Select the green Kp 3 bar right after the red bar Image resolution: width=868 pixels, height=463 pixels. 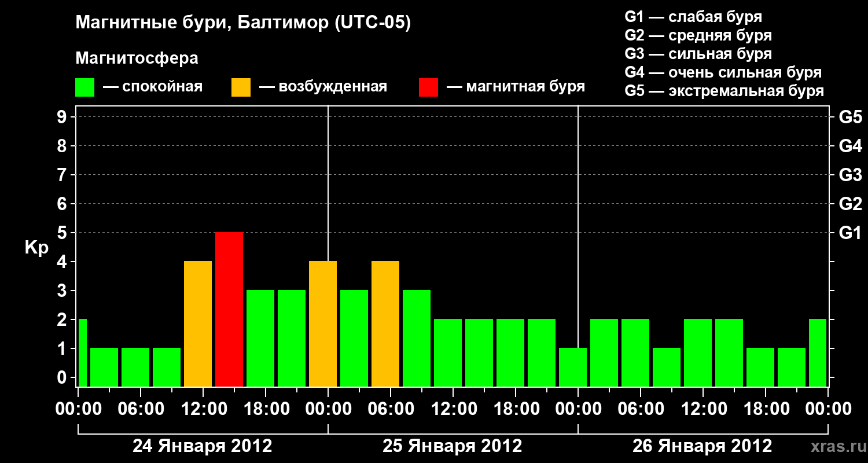coord(260,339)
